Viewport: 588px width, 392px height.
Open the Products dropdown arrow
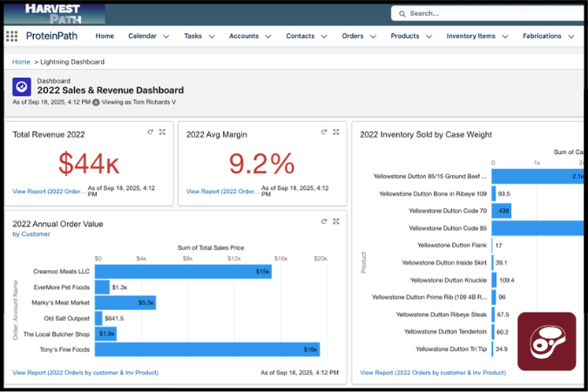(429, 37)
